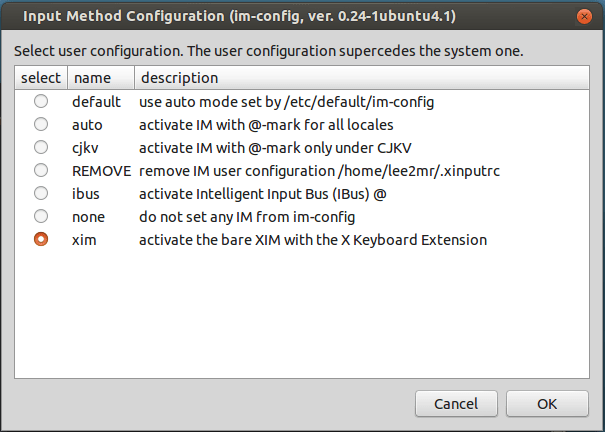Click the selected xim radio button

[x=41, y=240]
